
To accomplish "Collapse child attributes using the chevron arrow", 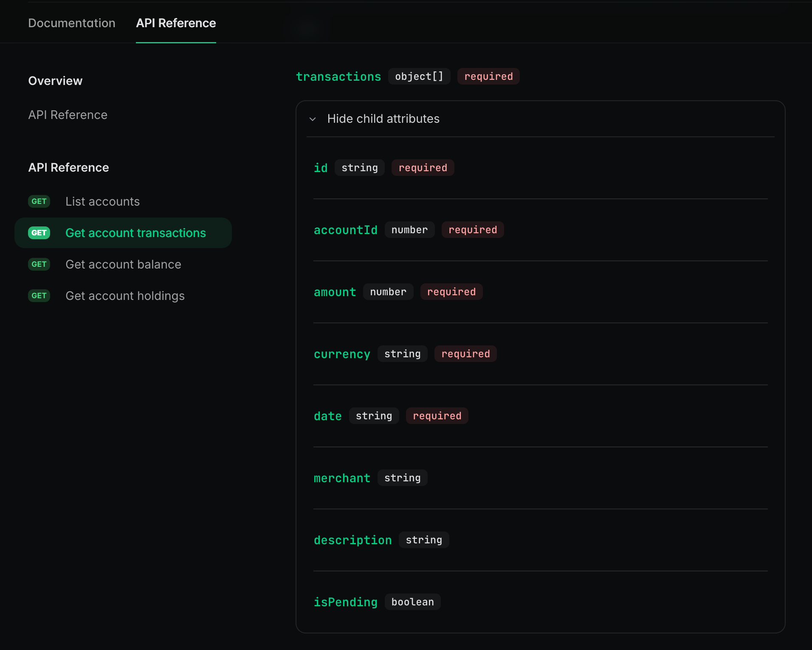I will (313, 119).
